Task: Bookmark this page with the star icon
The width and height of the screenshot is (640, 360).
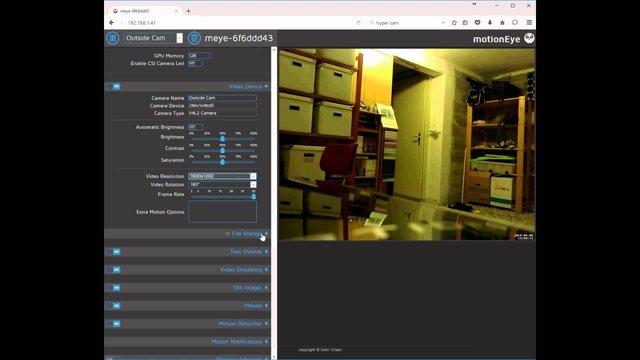Action: [x=454, y=23]
